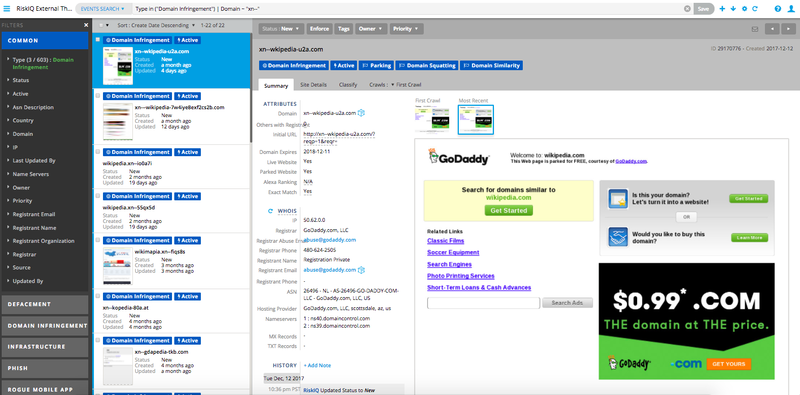The width and height of the screenshot is (800, 395).
Task: Click the envelope email icon in event toolbar
Action: click(x=755, y=29)
